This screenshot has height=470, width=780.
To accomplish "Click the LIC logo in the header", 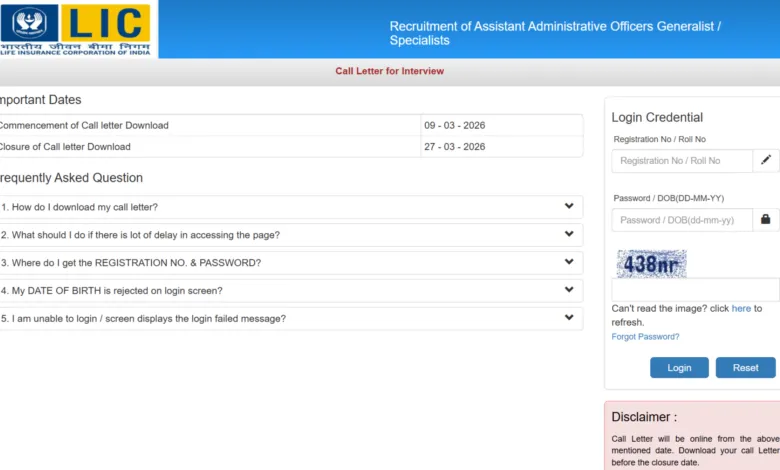I will click(x=76, y=29).
